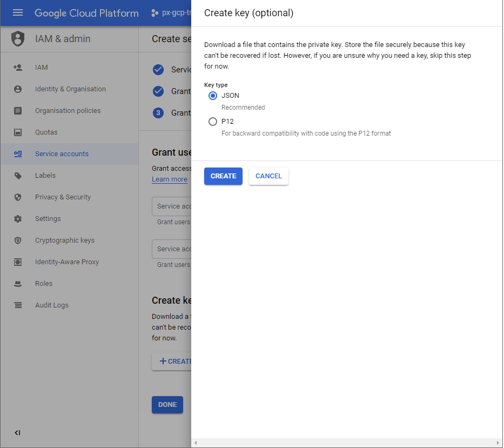The width and height of the screenshot is (504, 448).
Task: Select the P12 key type
Action: tap(213, 122)
